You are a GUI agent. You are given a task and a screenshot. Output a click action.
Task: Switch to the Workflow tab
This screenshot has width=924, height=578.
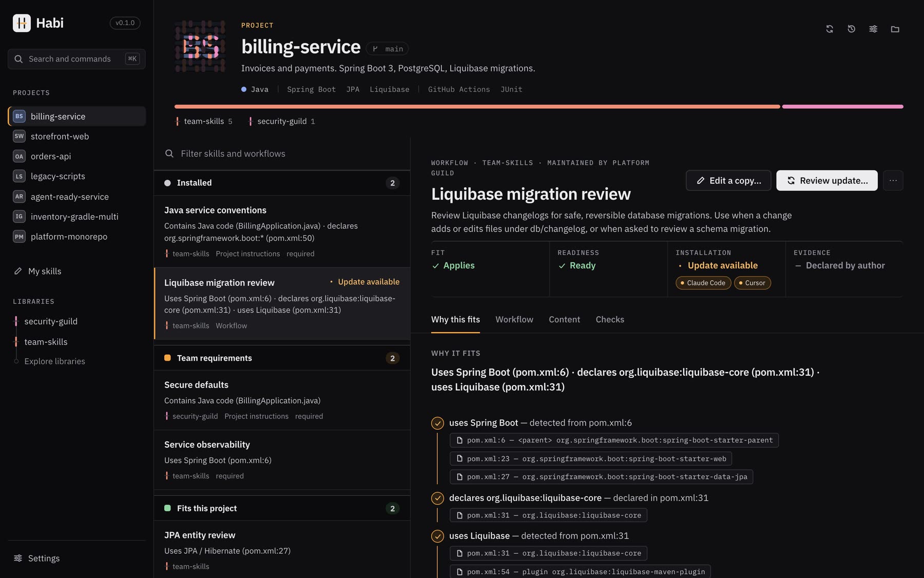[514, 319]
